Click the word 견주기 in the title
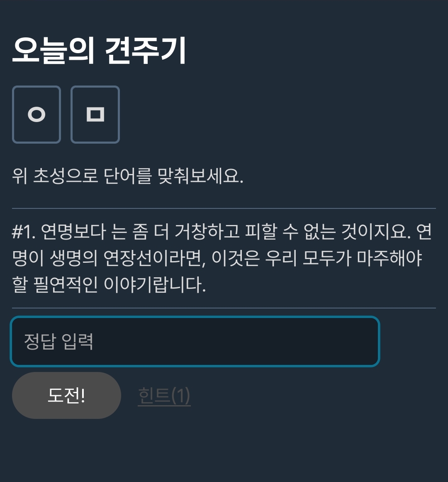The width and height of the screenshot is (448, 482). [x=146, y=51]
